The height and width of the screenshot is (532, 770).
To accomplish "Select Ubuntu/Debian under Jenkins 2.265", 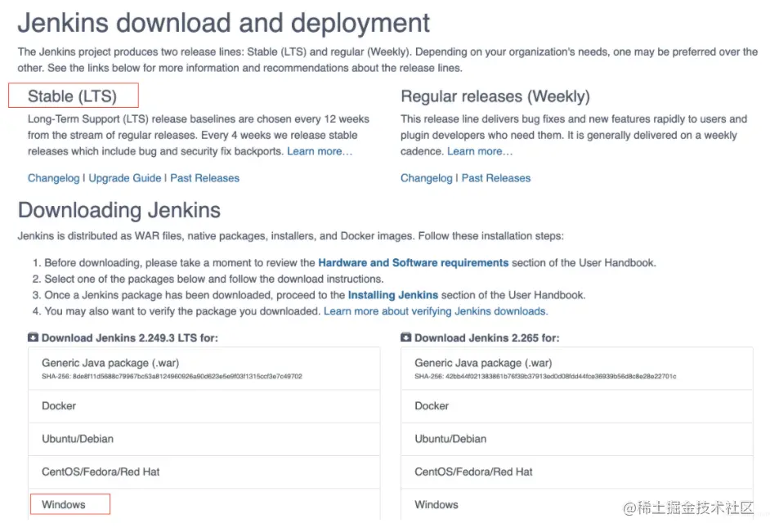I will [x=576, y=439].
